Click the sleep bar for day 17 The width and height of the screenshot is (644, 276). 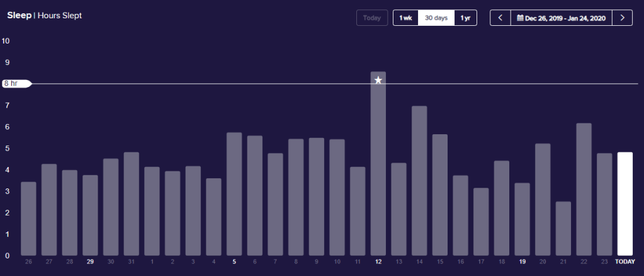(x=481, y=221)
